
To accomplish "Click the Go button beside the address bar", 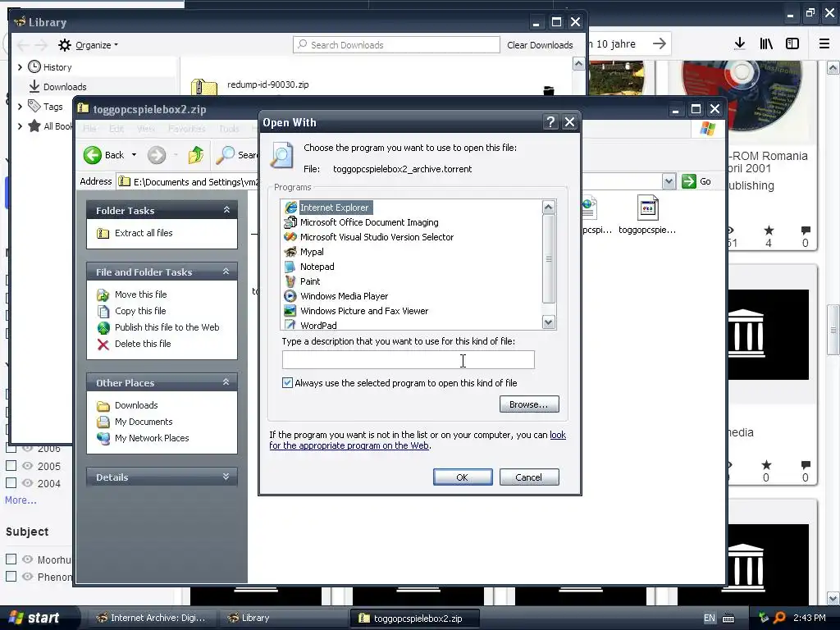I will [697, 181].
